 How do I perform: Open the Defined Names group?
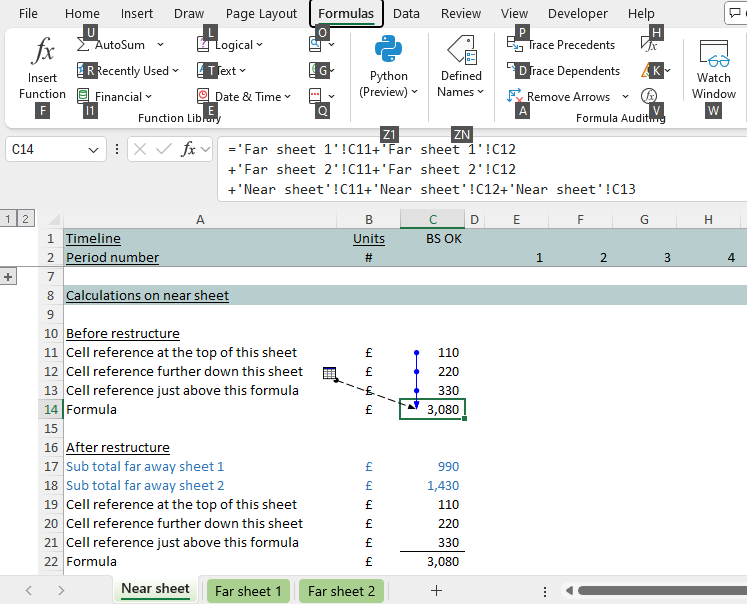[460, 66]
